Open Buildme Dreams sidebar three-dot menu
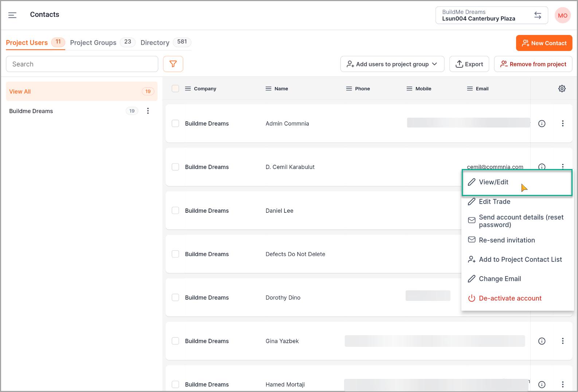 [148, 111]
